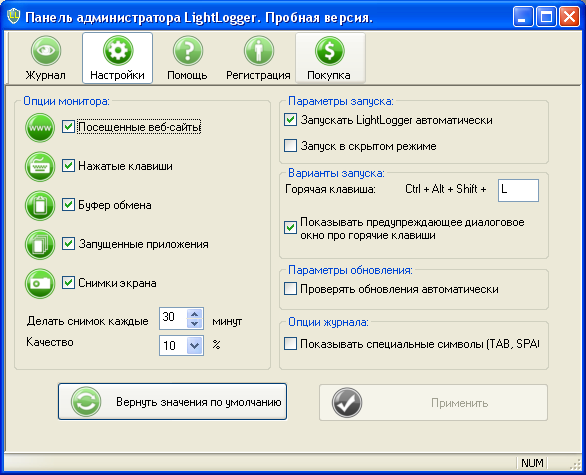Uncheck Нажатые клавиши option
Viewport: 586px width, 475px height.
[x=68, y=165]
